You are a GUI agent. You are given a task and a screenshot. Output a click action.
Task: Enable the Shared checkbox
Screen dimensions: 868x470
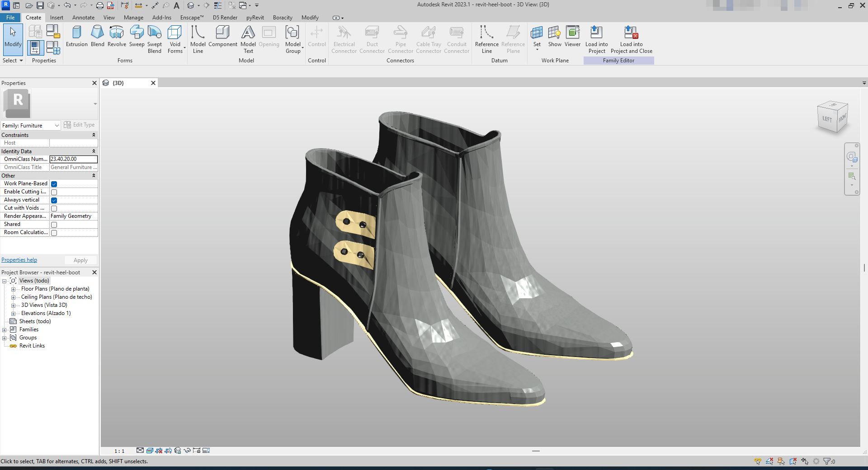pos(54,225)
